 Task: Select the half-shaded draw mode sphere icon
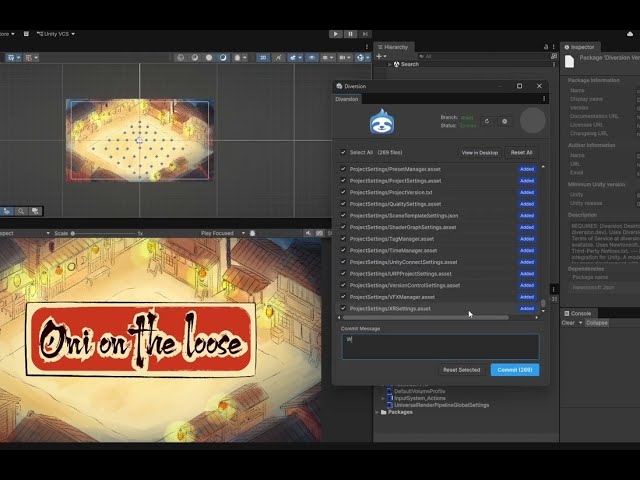[x=195, y=58]
